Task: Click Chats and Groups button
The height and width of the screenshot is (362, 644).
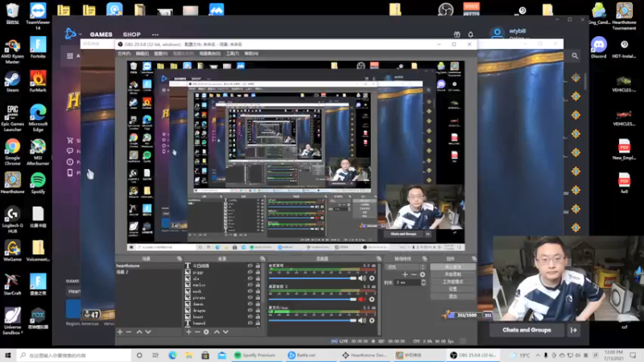Action: (526, 330)
